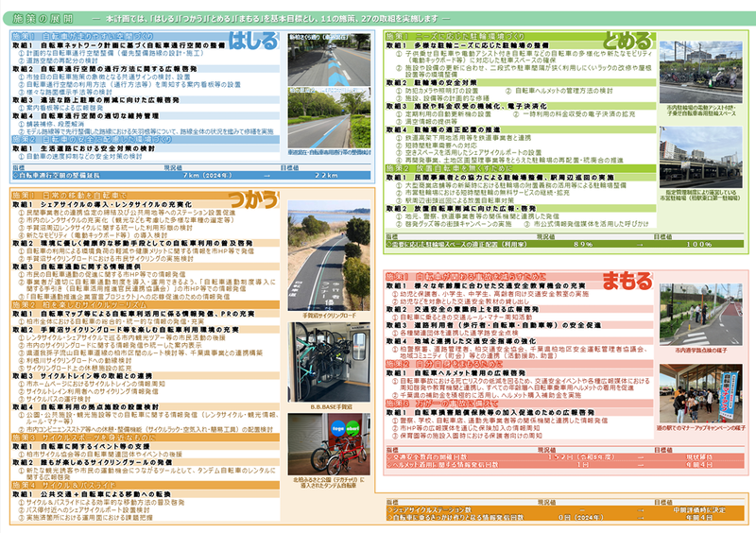Click 公共交通+自転車による移動への転換
This screenshot has height=533, width=756.
click(106, 494)
